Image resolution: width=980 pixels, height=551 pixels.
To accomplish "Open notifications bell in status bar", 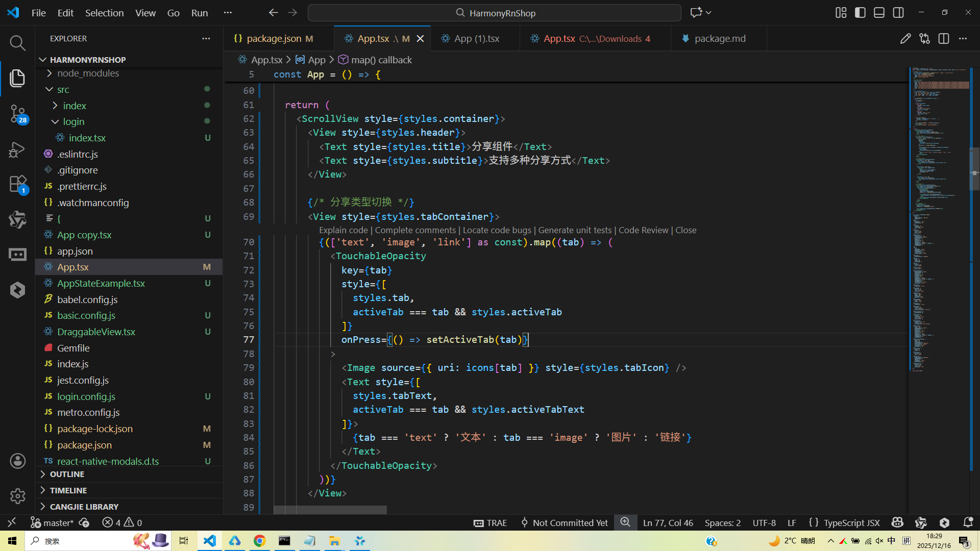I will click(x=968, y=522).
